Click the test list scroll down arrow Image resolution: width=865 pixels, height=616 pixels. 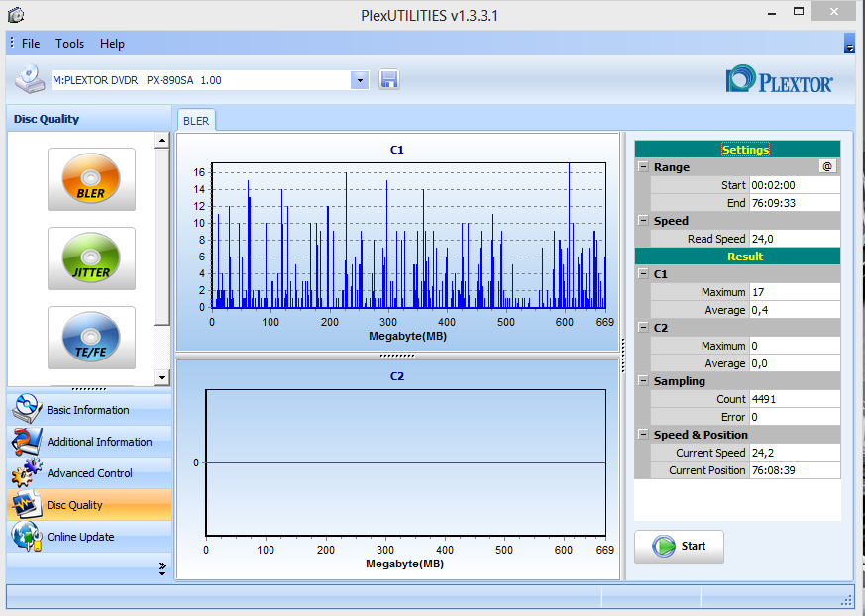click(x=162, y=377)
